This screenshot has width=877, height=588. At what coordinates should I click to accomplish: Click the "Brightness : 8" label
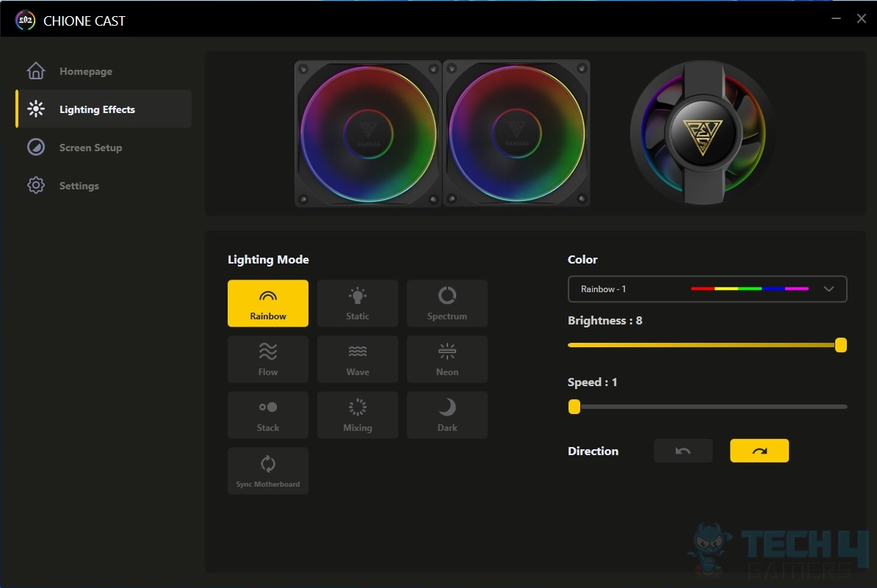pos(605,321)
